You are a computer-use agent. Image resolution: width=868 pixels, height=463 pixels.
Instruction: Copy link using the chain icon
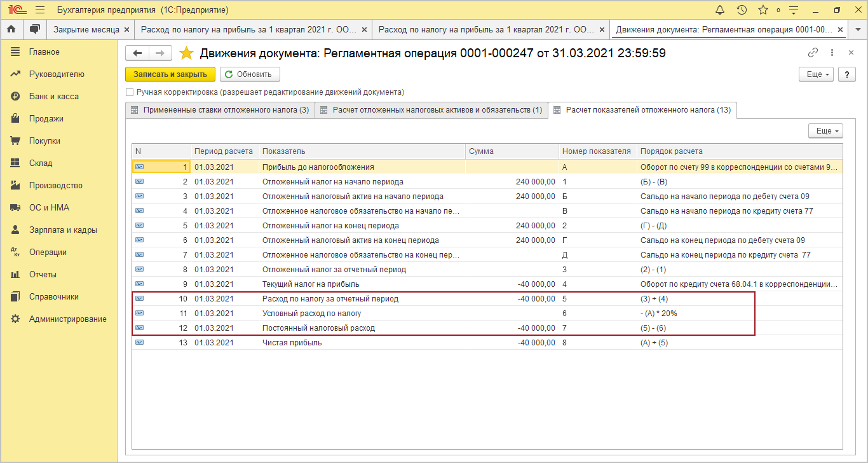tap(813, 53)
